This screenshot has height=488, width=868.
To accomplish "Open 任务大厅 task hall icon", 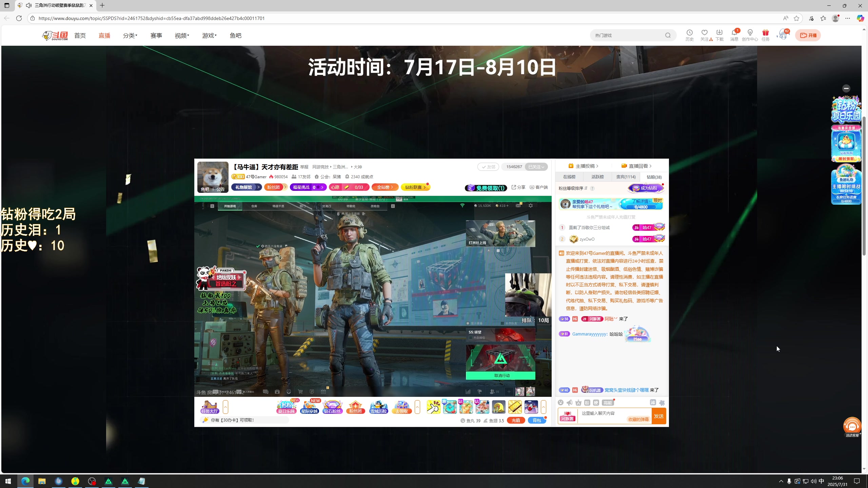I will [210, 407].
